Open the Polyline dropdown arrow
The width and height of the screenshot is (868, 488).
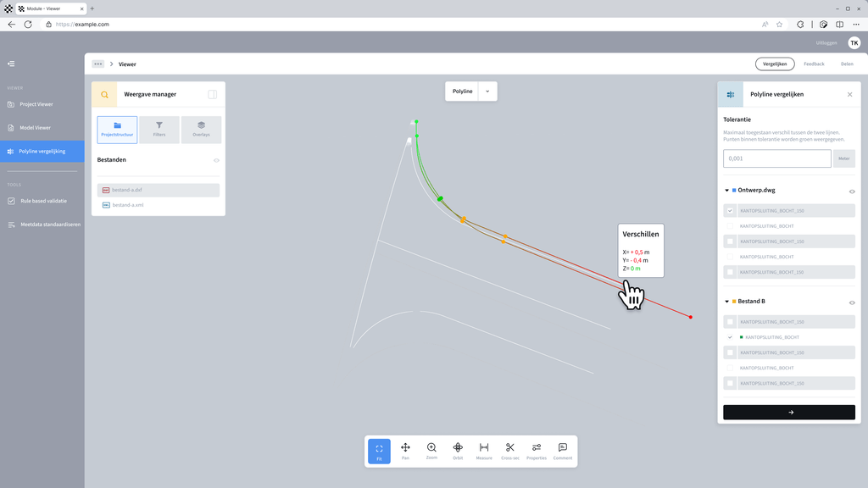tap(487, 91)
